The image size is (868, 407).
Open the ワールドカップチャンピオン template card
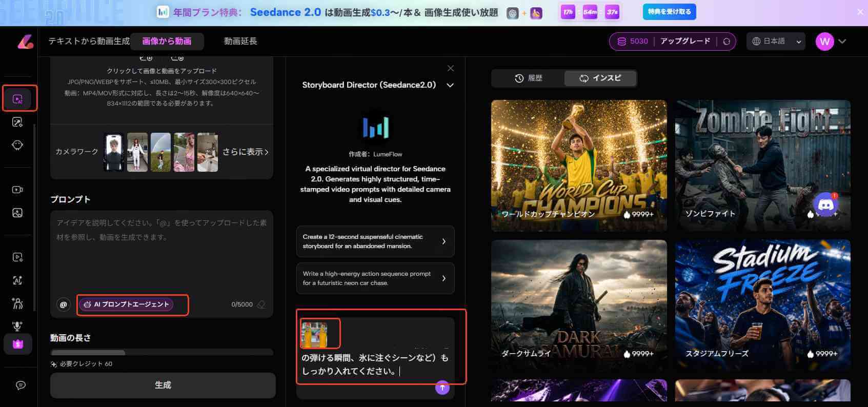pyautogui.click(x=579, y=165)
